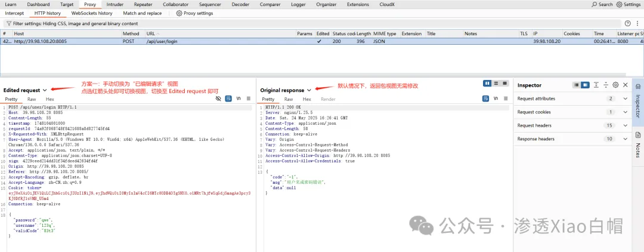Select the POST /api/user/login history row
This screenshot has height=252, width=644.
point(179,42)
